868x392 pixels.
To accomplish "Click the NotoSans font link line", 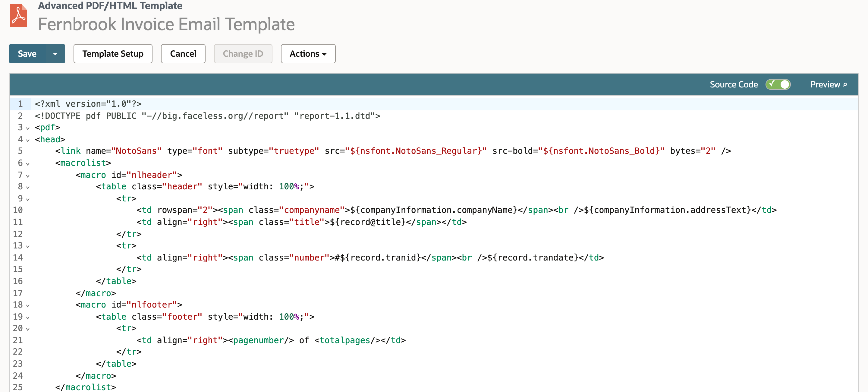I will coord(393,151).
